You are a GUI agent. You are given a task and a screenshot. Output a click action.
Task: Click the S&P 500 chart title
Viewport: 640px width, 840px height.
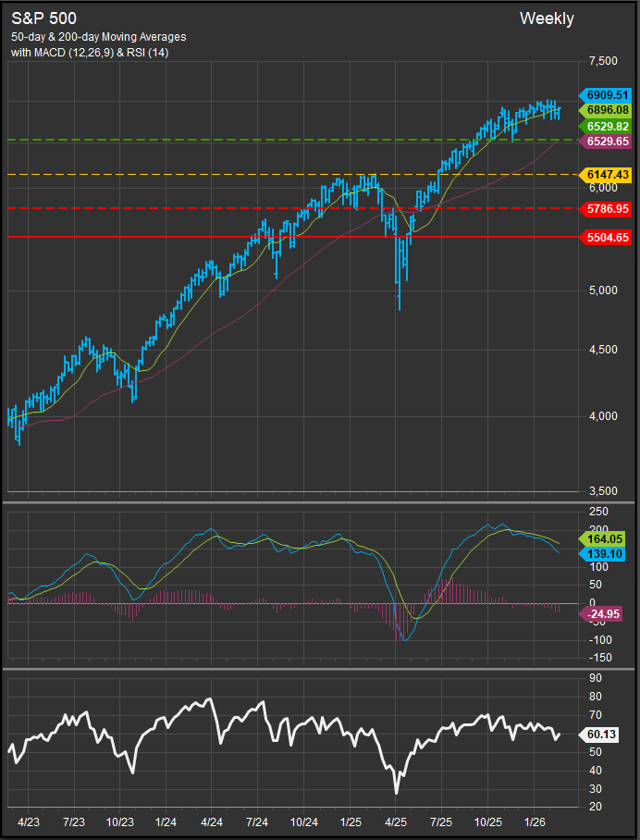click(x=43, y=19)
